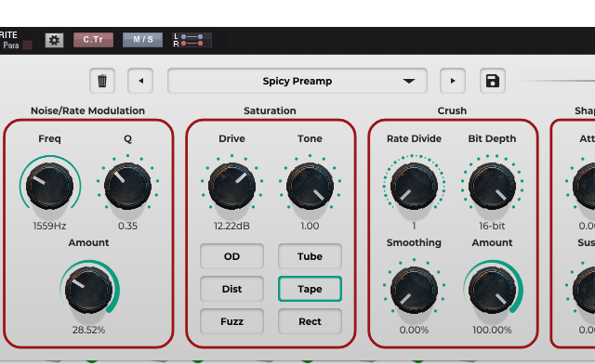The width and height of the screenshot is (595, 364).
Task: Toggle the C.Tr button
Action: 93,39
